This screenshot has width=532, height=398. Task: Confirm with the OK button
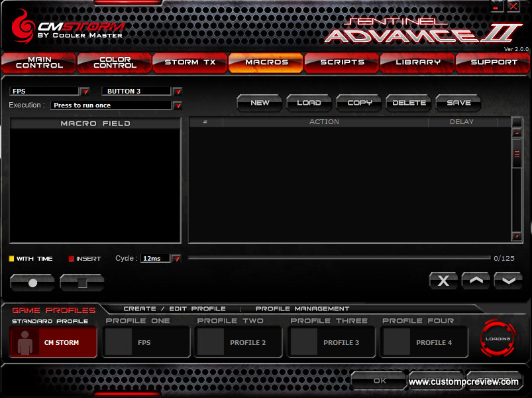pyautogui.click(x=379, y=381)
